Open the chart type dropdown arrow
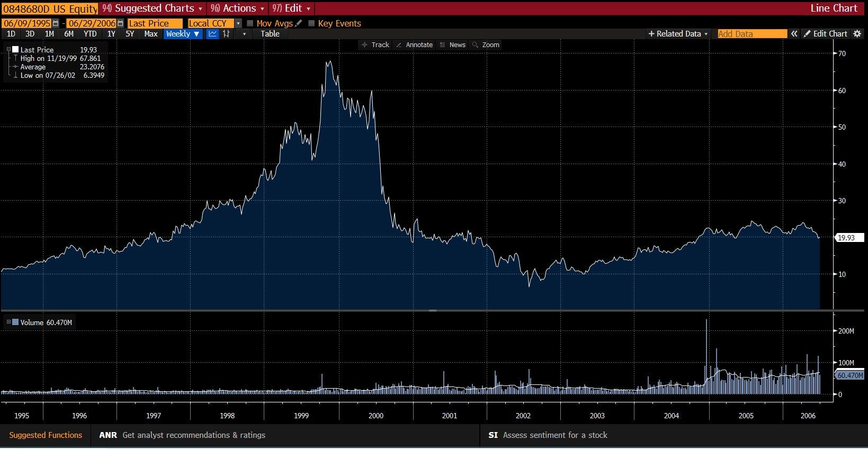This screenshot has width=868, height=449. [244, 34]
